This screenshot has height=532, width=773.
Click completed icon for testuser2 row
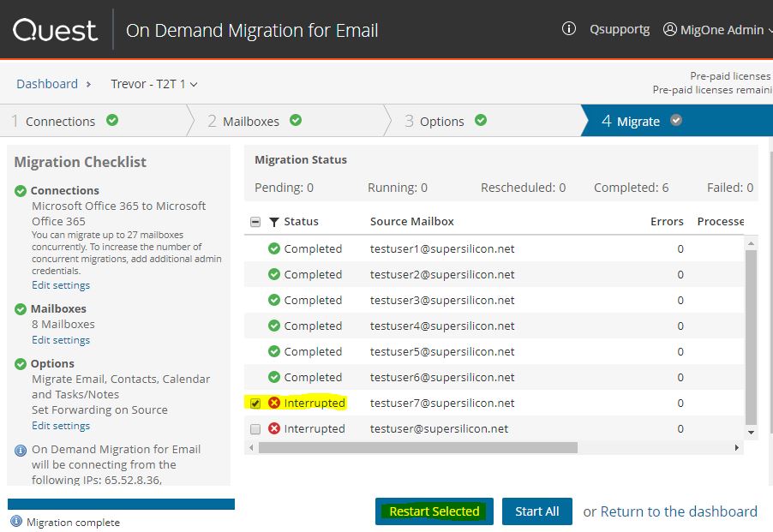coord(274,274)
